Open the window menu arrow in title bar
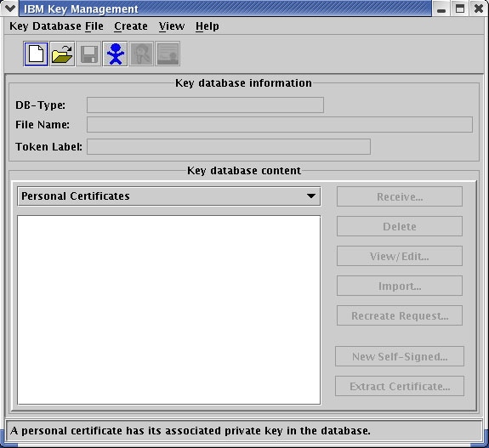This screenshot has width=489, height=448. point(9,9)
